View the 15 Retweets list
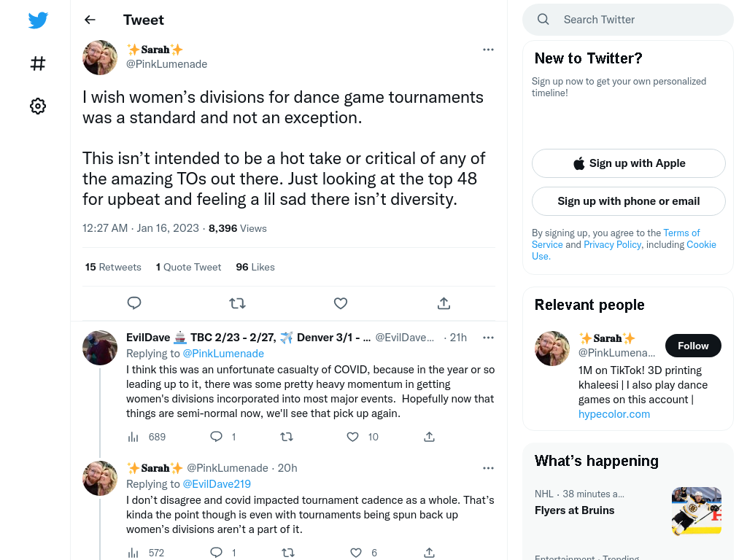747x560 pixels. 113,267
